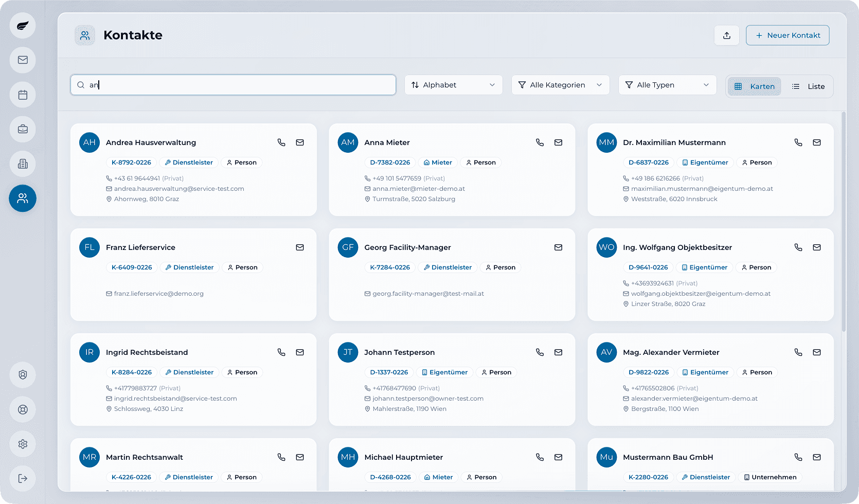
Task: Email Michael Hauptmieter via envelope icon
Action: pos(558,457)
